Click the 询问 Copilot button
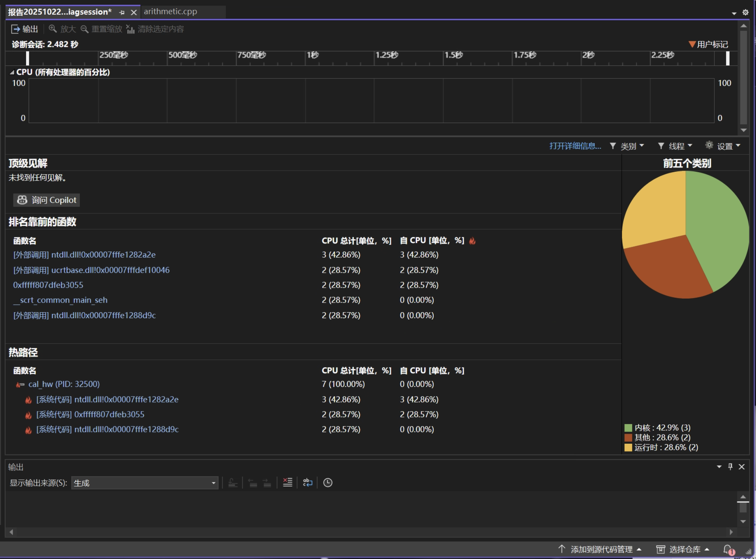Viewport: 756px width, 559px height. coord(47,200)
